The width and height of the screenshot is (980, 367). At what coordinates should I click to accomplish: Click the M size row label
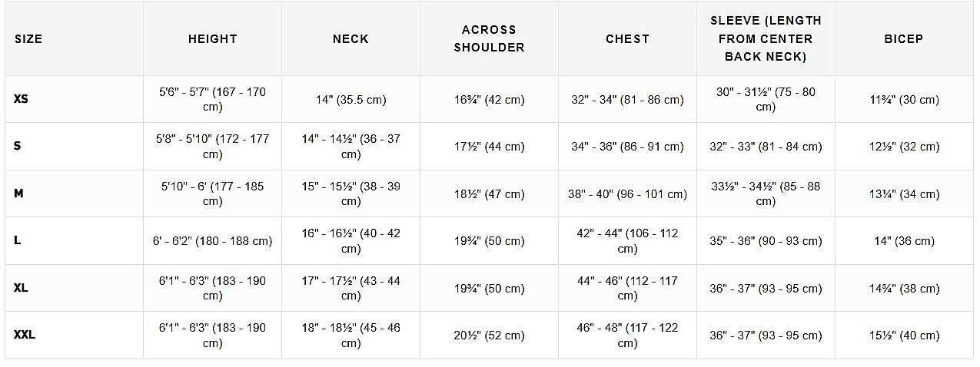point(19,193)
